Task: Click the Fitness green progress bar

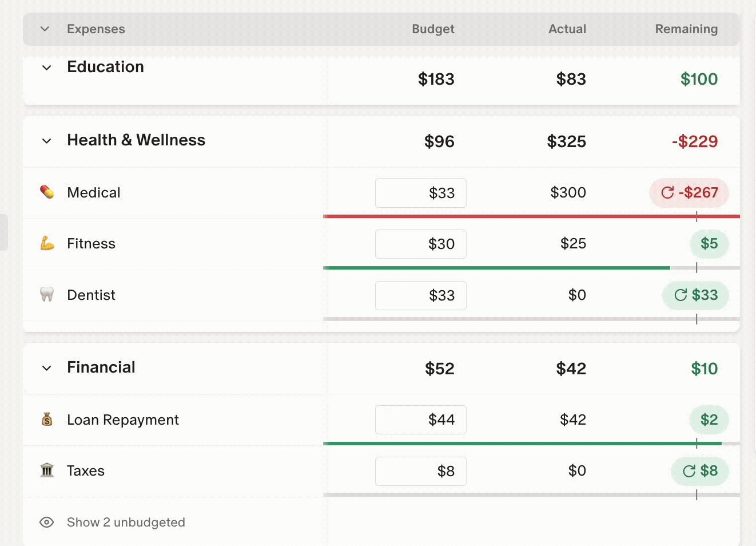Action: click(x=496, y=268)
